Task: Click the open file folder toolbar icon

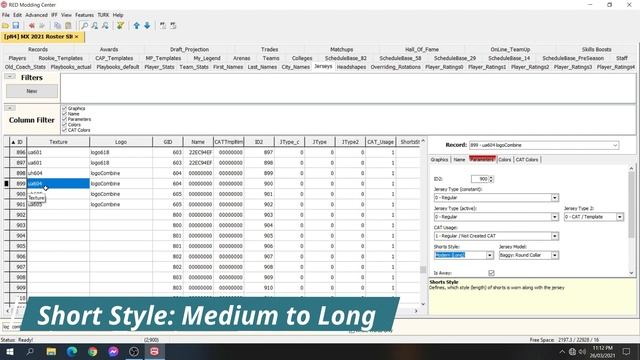Action: click(x=5, y=26)
